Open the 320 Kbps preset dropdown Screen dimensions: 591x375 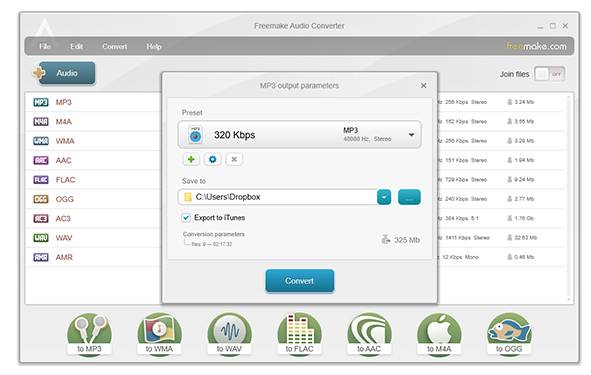pyautogui.click(x=411, y=135)
